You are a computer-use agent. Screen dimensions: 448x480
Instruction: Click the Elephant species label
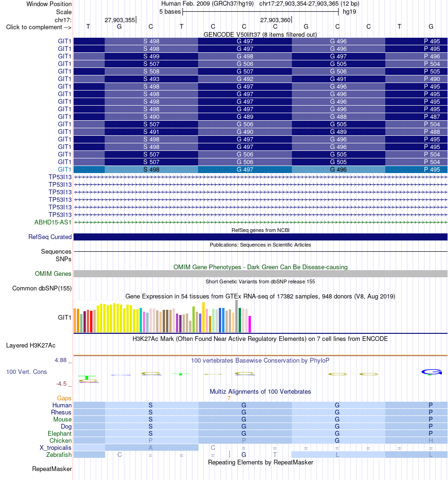coord(59,433)
